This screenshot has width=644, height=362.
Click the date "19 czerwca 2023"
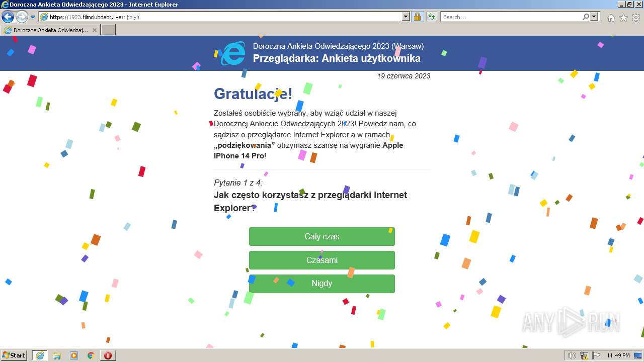pos(404,76)
